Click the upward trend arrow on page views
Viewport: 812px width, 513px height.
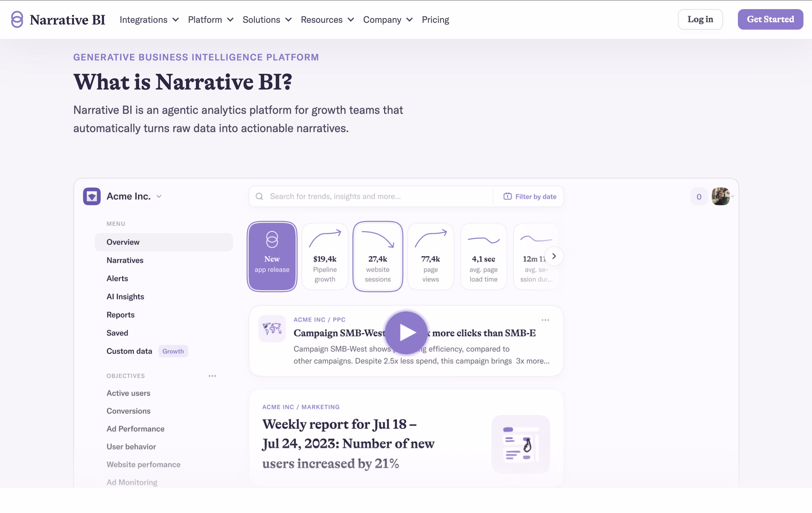431,238
